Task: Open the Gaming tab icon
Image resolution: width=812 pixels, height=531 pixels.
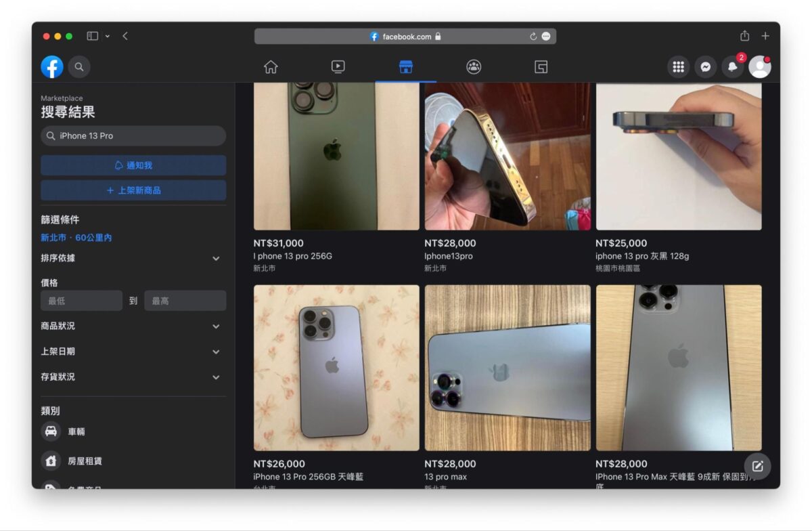Action: (x=541, y=66)
